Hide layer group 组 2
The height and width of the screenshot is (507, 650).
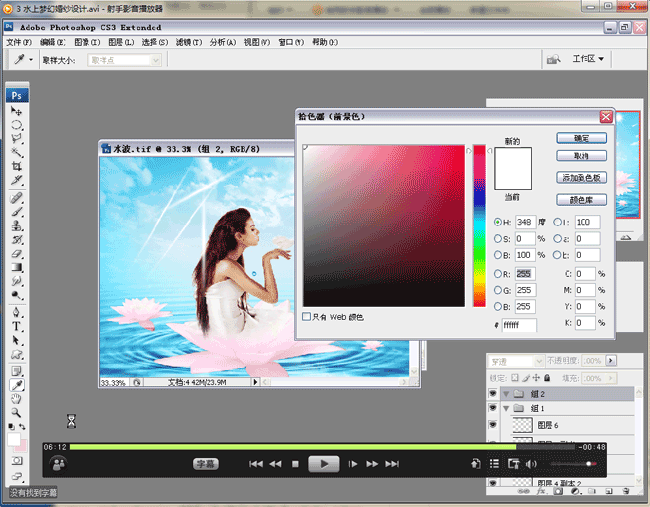coord(493,393)
